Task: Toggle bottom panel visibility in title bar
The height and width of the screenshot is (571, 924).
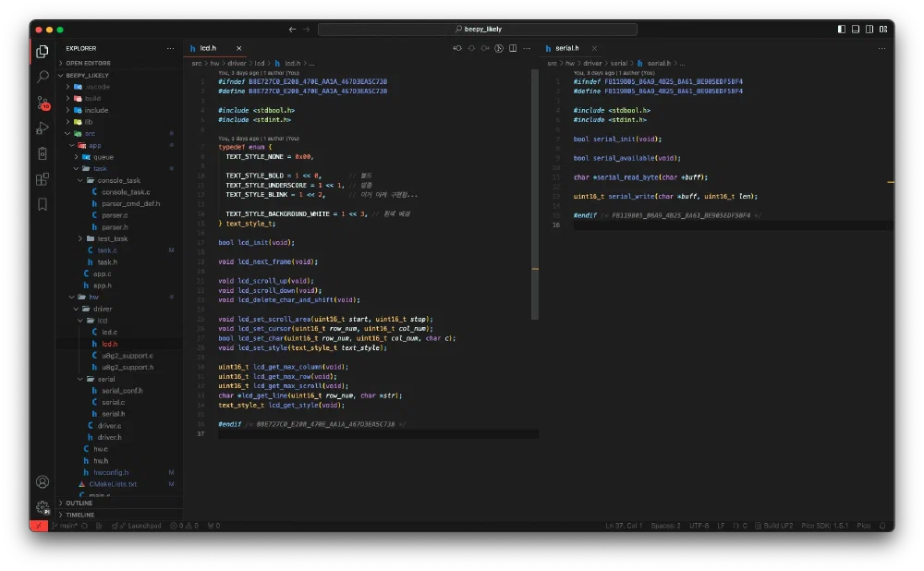Action: pos(856,30)
